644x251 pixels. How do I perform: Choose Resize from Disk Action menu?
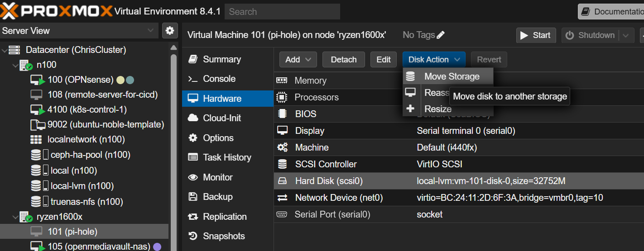tap(448, 109)
